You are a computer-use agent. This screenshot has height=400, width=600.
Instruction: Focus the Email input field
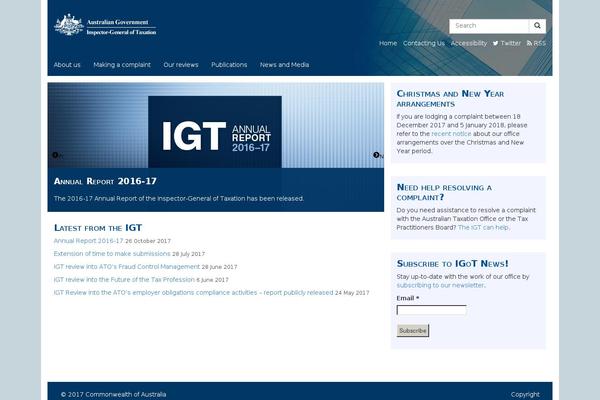pyautogui.click(x=432, y=310)
